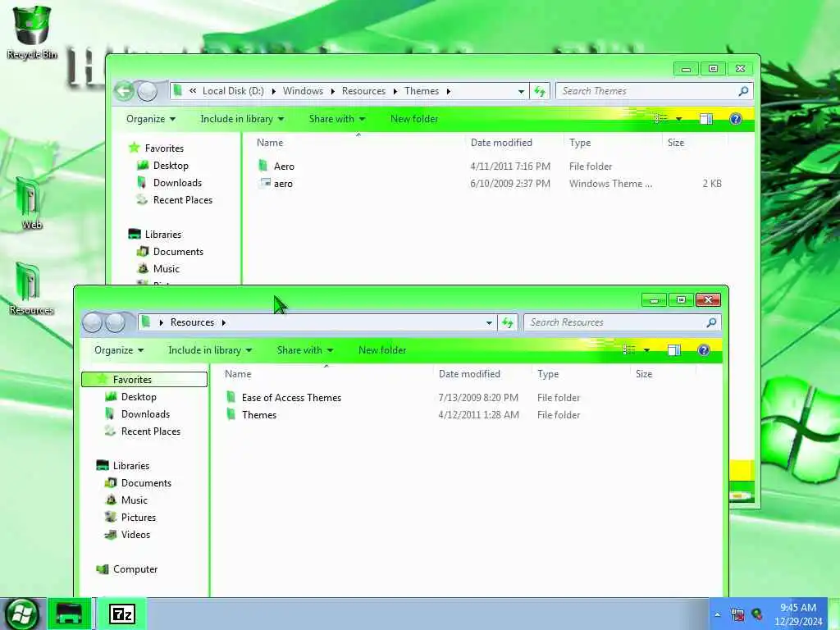This screenshot has width=840, height=630.
Task: Open help in the Themes window
Action: point(736,119)
